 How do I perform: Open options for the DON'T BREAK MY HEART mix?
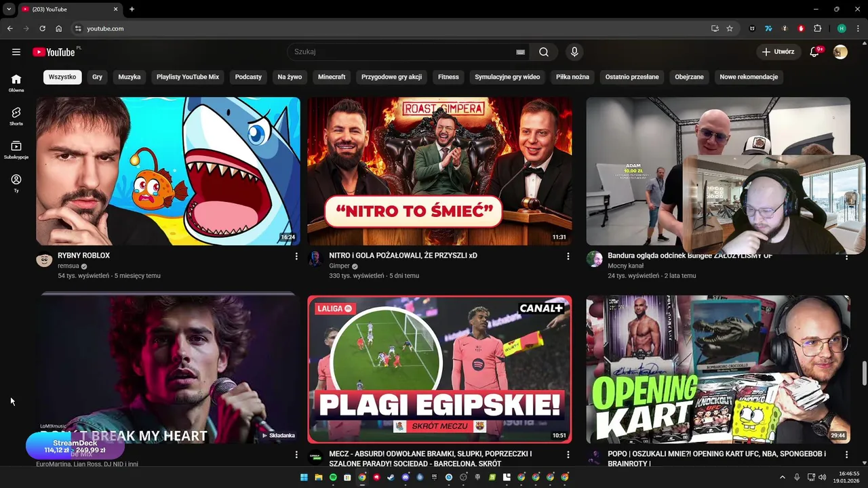[x=296, y=454]
